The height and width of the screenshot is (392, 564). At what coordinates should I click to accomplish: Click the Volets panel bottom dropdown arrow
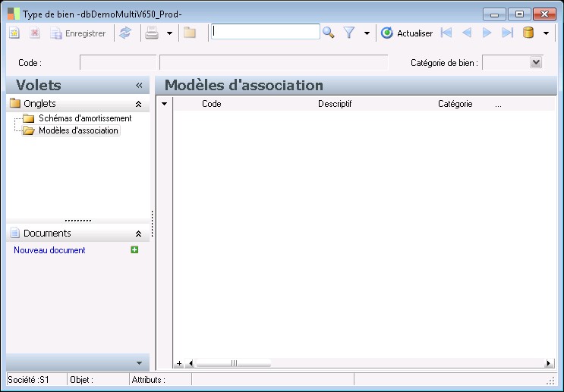(x=139, y=363)
